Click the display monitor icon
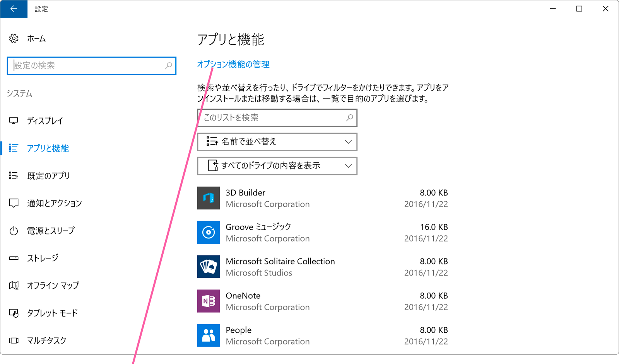The image size is (619, 364). (x=14, y=121)
